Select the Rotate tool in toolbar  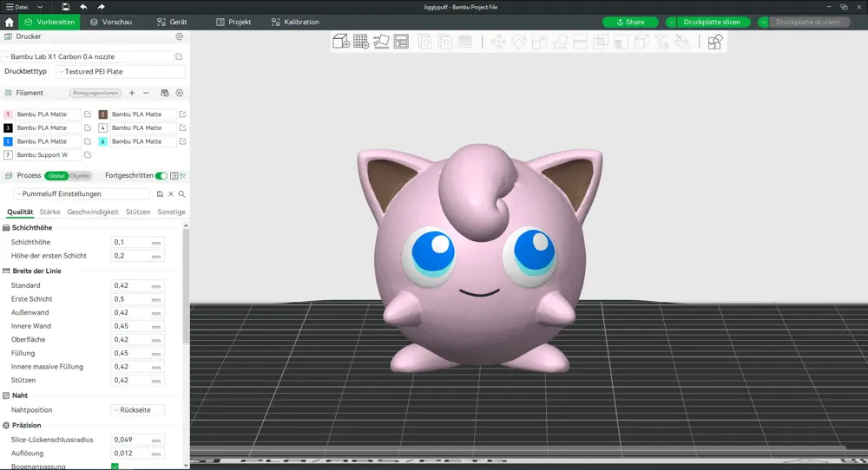point(519,42)
